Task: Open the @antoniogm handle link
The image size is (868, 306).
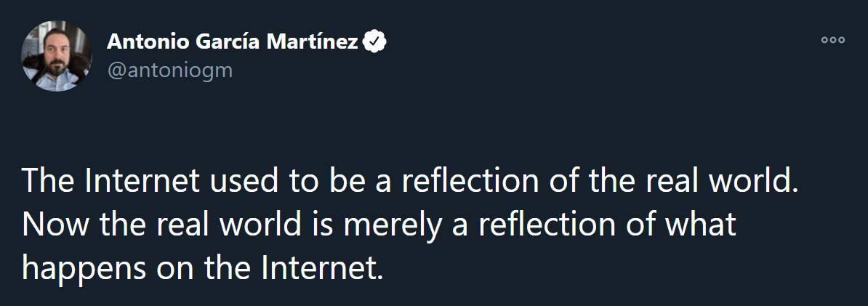Action: [169, 71]
